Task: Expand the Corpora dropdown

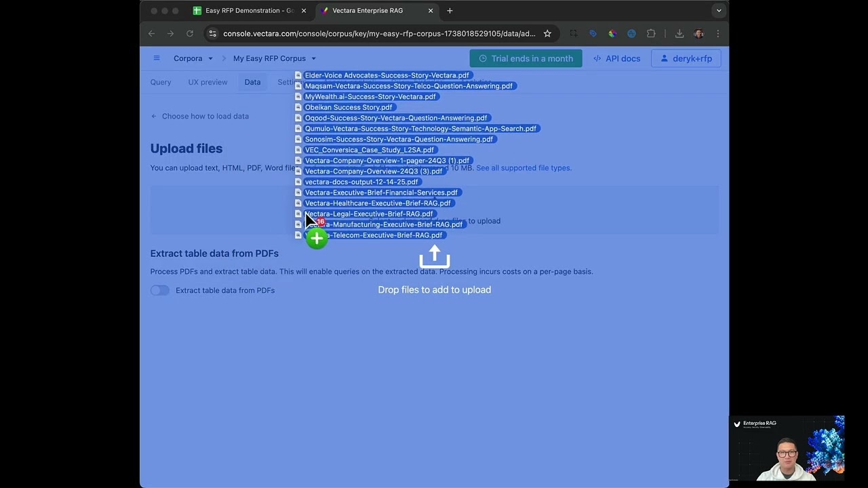Action: click(193, 58)
